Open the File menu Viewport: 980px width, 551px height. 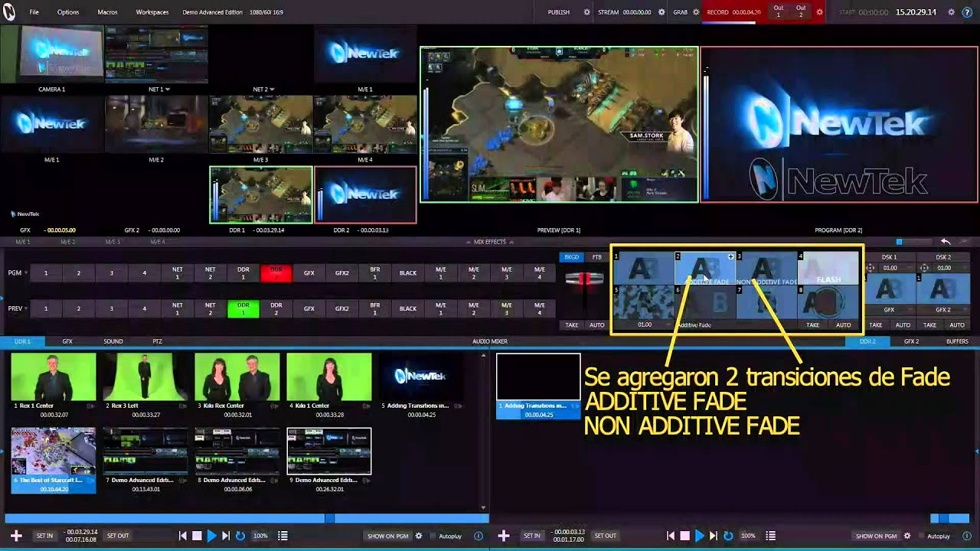(34, 12)
